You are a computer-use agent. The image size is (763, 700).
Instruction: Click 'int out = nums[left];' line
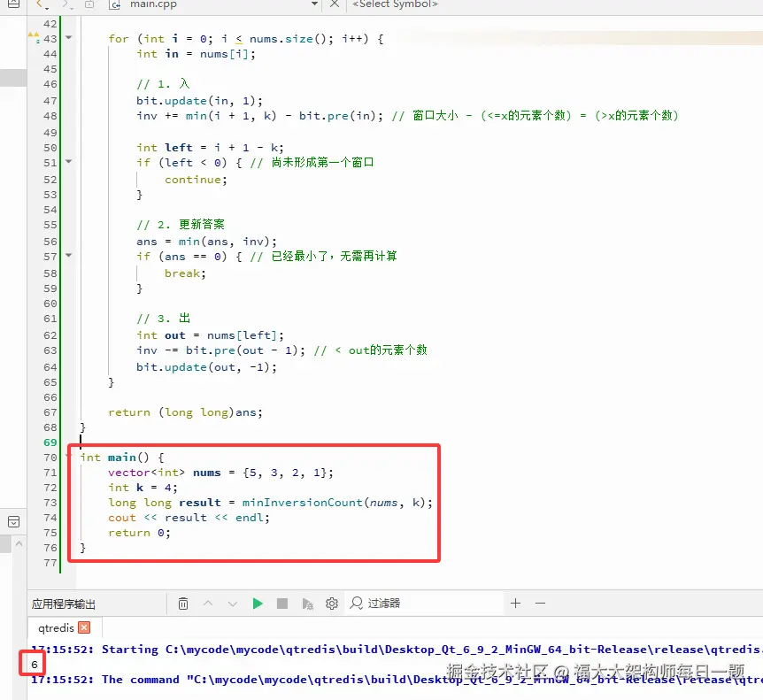tap(210, 335)
